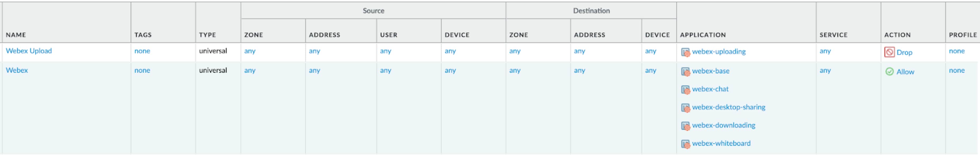The height and width of the screenshot is (155, 980).
Task: Click the green Allow action icon
Action: tap(889, 71)
